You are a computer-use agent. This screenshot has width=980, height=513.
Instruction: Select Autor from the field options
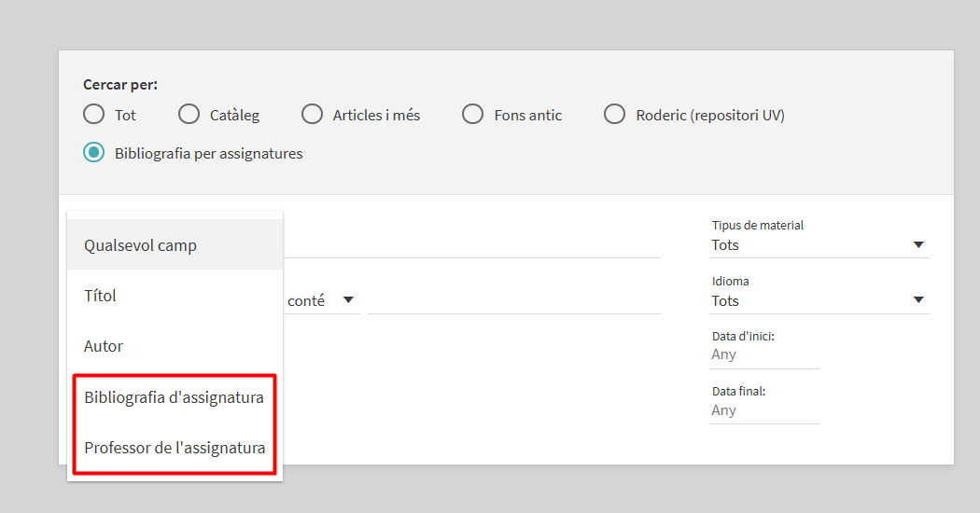(x=175, y=345)
